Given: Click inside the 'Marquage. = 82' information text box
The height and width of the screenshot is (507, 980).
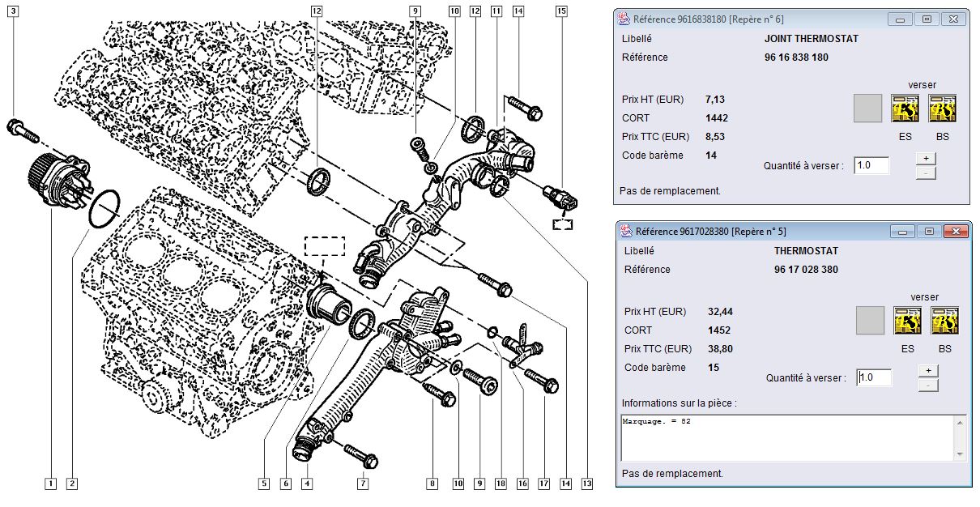Looking at the screenshot, I should coord(786,438).
